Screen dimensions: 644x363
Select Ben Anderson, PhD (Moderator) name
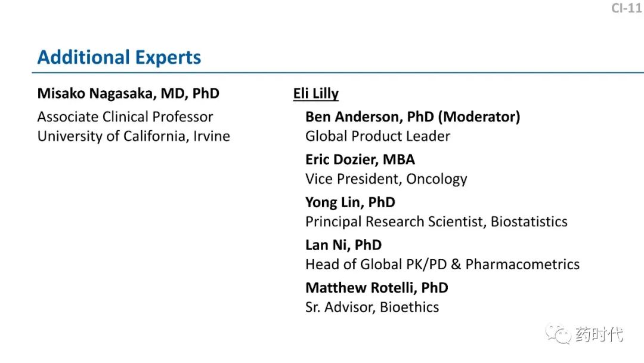[x=413, y=117]
